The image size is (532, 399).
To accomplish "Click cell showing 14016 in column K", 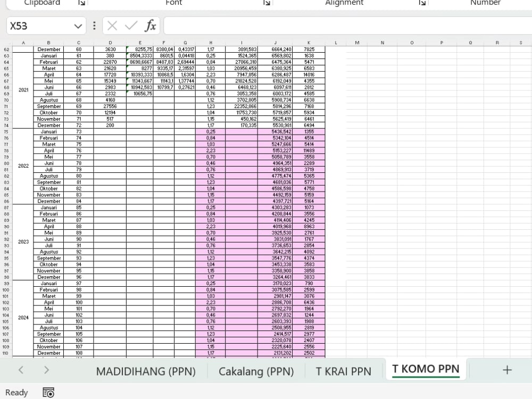I will pos(309,75).
